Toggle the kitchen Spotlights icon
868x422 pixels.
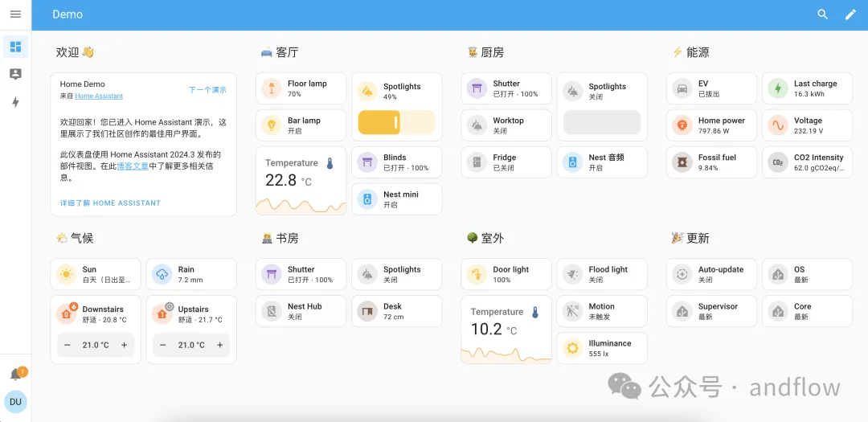[573, 92]
